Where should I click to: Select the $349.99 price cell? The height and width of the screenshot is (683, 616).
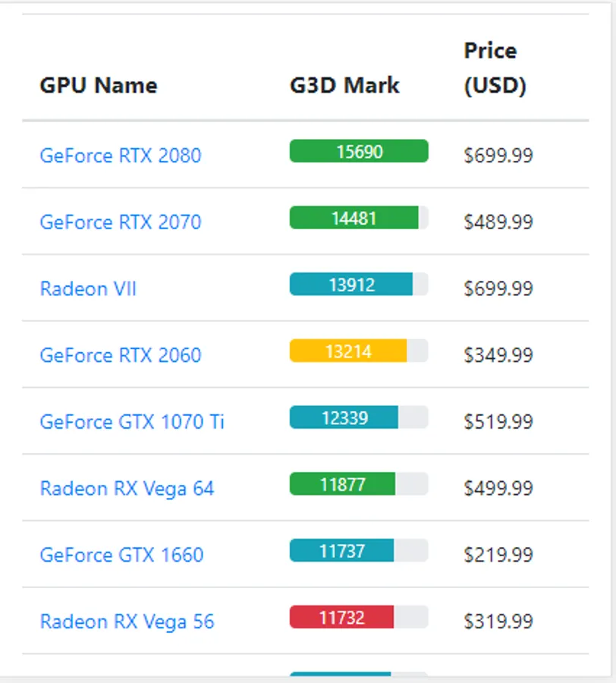pyautogui.click(x=498, y=355)
